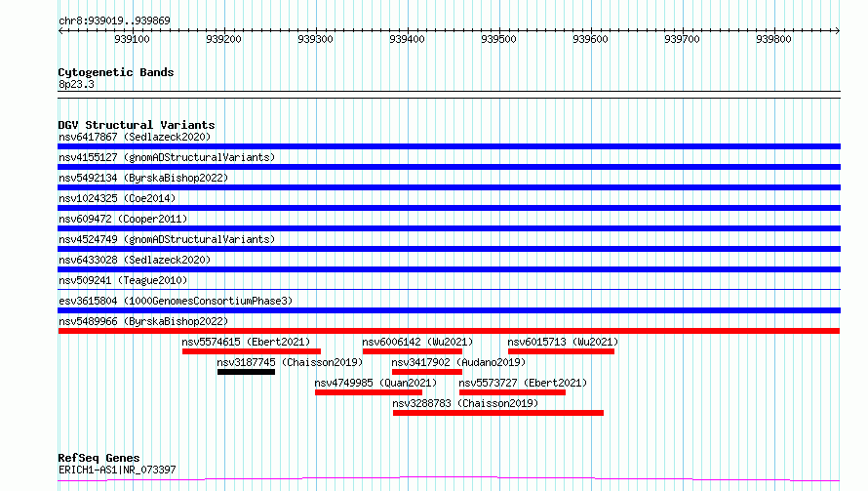Click the blue bar under nsv6433028
This screenshot has width=868, height=491.
tap(449, 269)
